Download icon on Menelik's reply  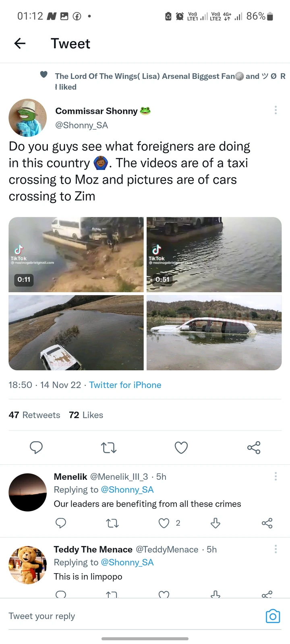pyautogui.click(x=215, y=523)
